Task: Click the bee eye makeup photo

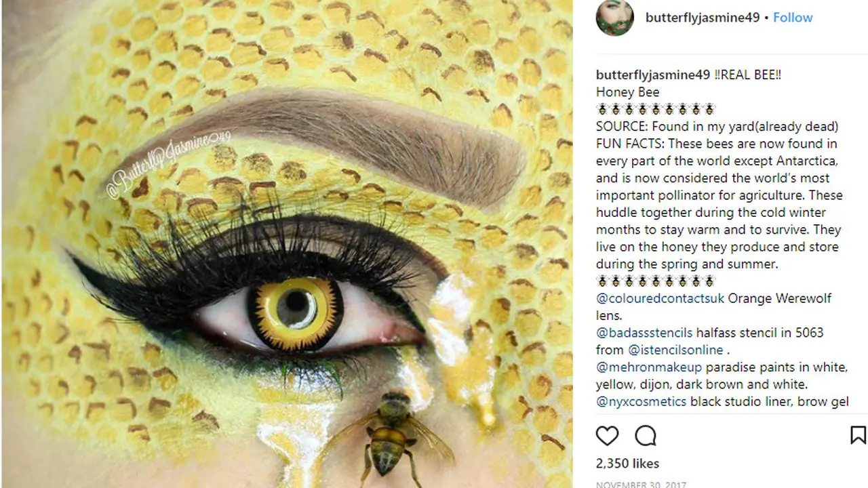Action: click(288, 244)
